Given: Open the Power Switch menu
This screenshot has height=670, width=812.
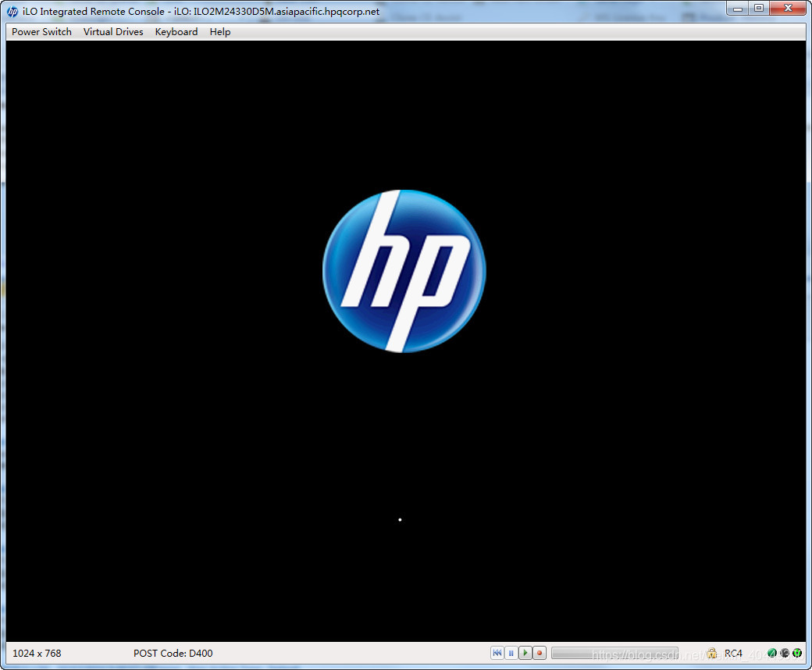Looking at the screenshot, I should [41, 31].
